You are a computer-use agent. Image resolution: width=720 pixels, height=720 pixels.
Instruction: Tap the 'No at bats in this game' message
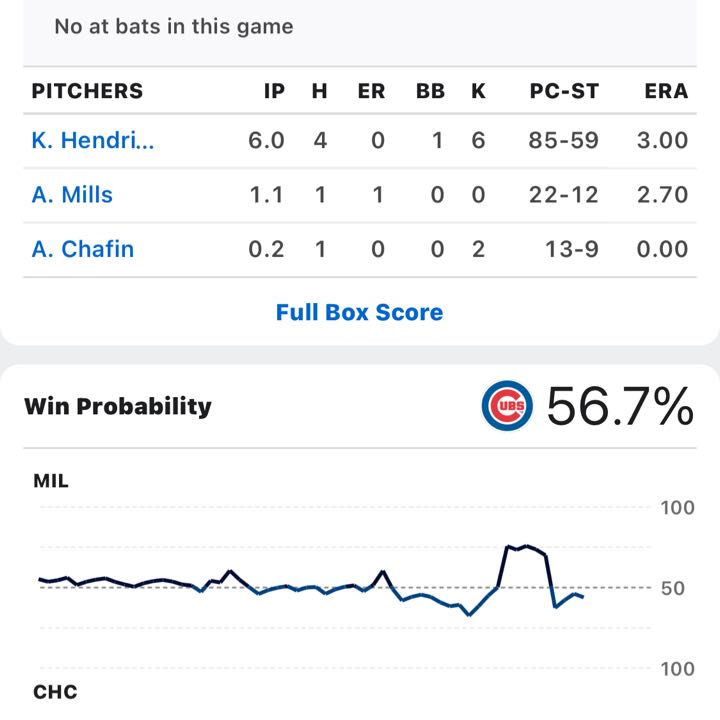click(x=174, y=26)
